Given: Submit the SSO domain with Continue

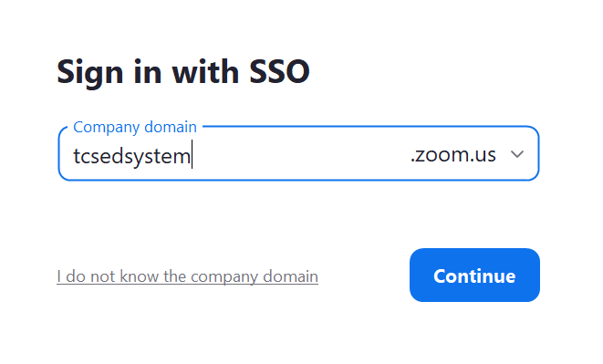Looking at the screenshot, I should [474, 276].
